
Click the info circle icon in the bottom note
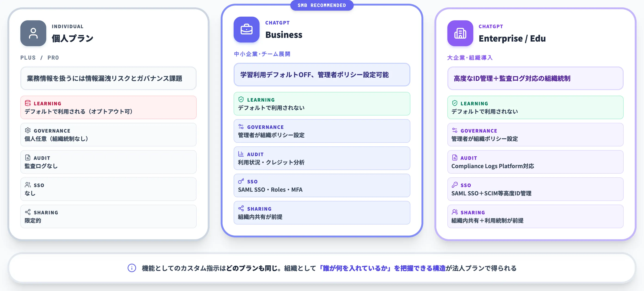point(132,268)
